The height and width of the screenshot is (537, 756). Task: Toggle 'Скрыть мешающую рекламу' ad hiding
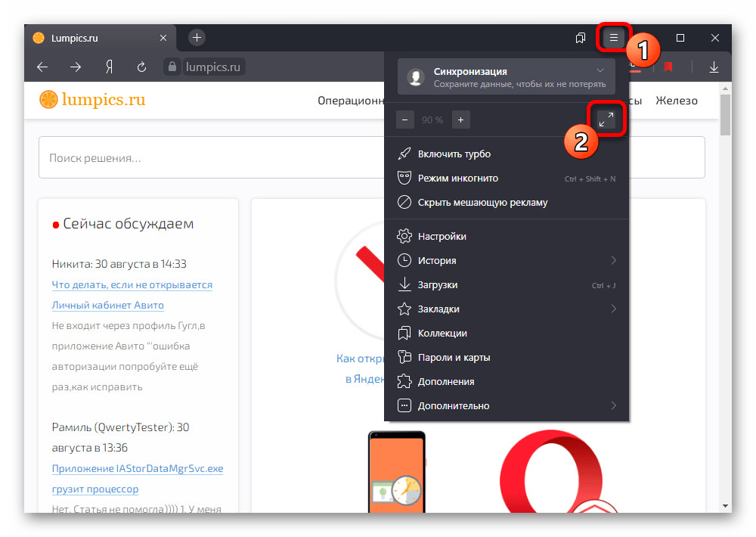482,203
